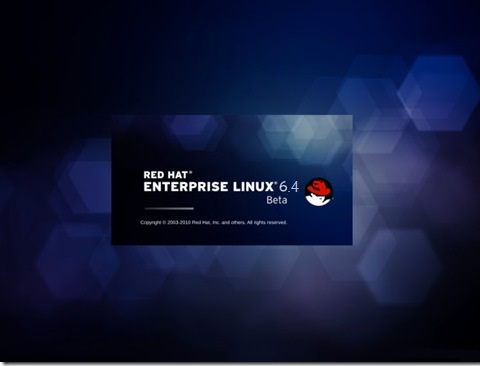This screenshot has height=366, width=480.
Task: Click the trademark symbol beside LINUX
Action: pyautogui.click(x=276, y=183)
